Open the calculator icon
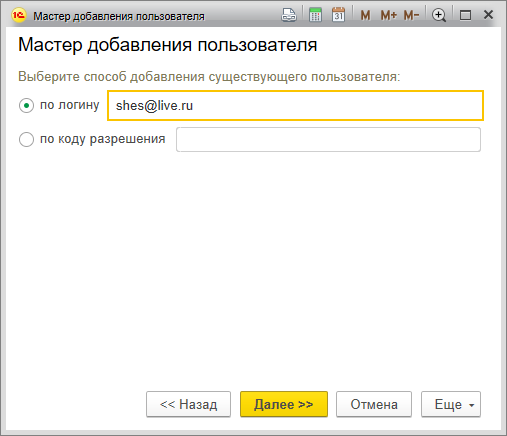 [x=315, y=15]
